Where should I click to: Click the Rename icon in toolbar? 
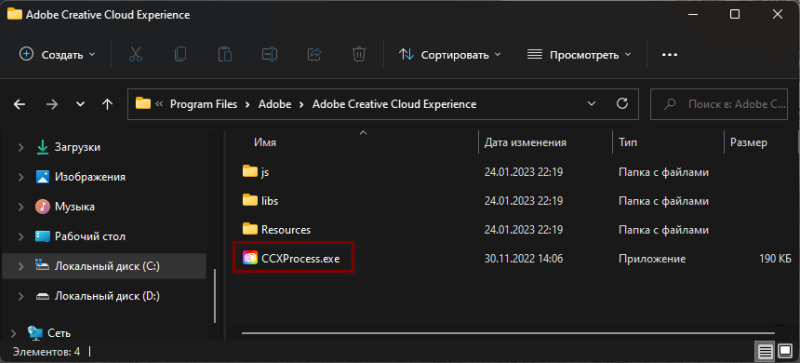click(269, 54)
